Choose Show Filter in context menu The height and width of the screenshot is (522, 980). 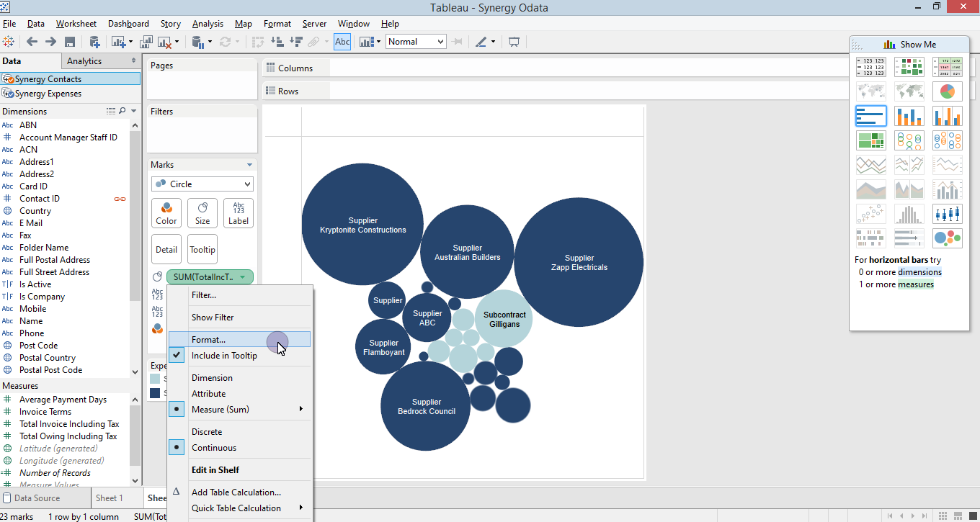pyautogui.click(x=213, y=317)
